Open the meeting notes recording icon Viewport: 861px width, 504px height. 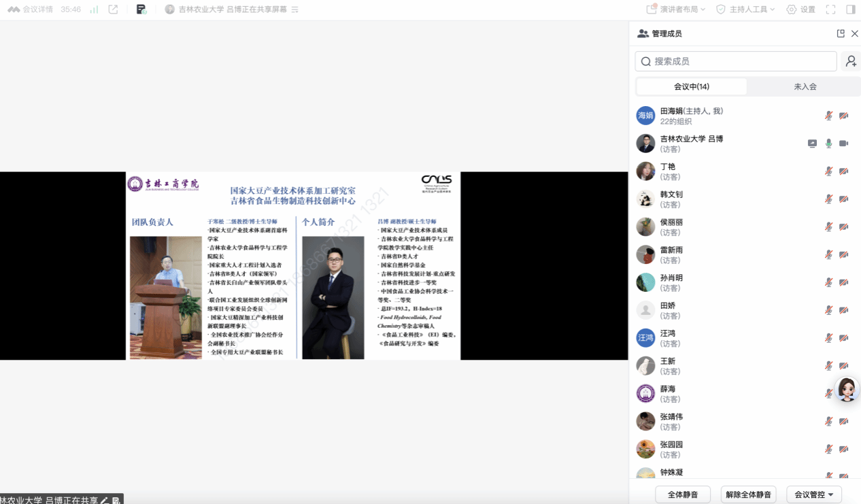point(141,10)
